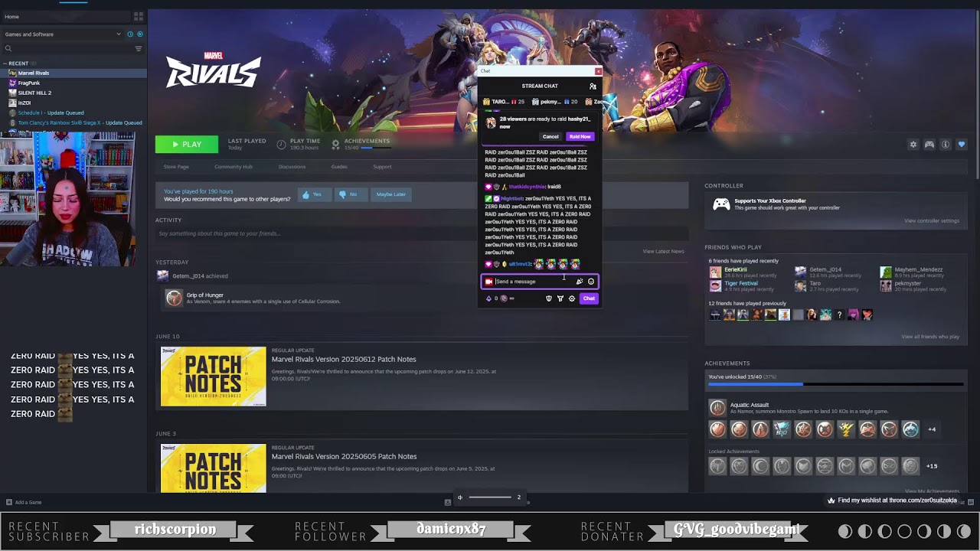Open View all friends who play link
Image resolution: width=980 pixels, height=551 pixels.
tap(930, 337)
